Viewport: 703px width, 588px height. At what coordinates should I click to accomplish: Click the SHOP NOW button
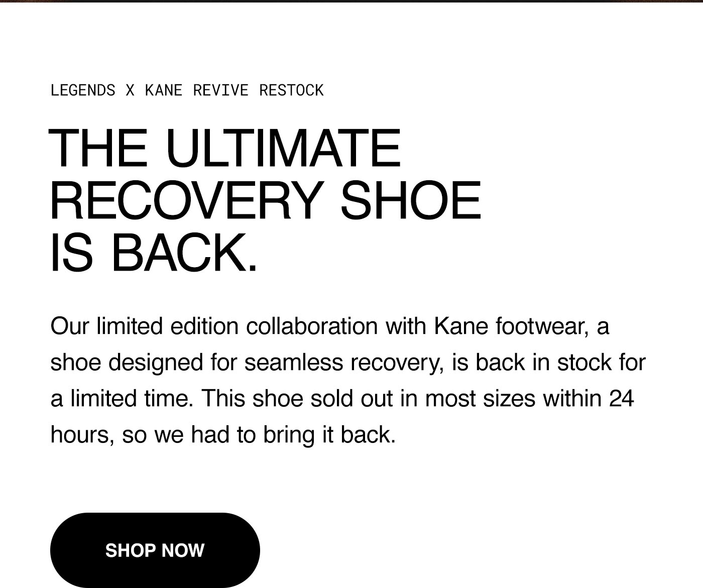(x=155, y=550)
